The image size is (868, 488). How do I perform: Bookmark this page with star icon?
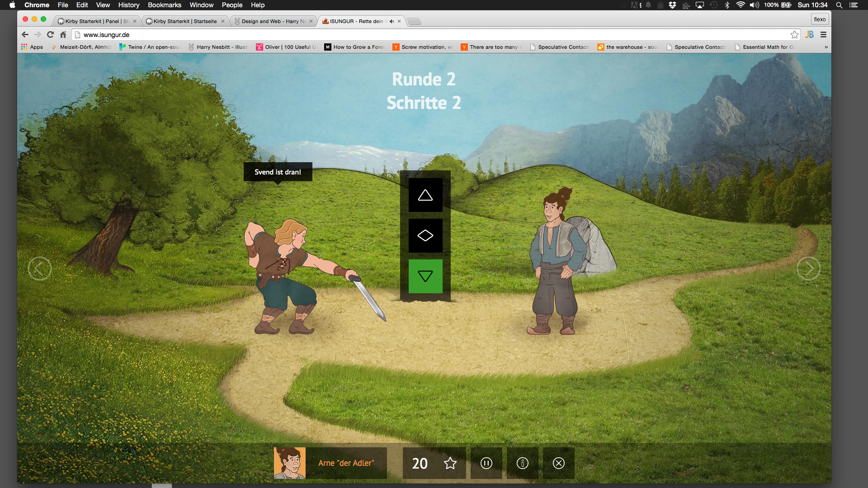click(794, 35)
